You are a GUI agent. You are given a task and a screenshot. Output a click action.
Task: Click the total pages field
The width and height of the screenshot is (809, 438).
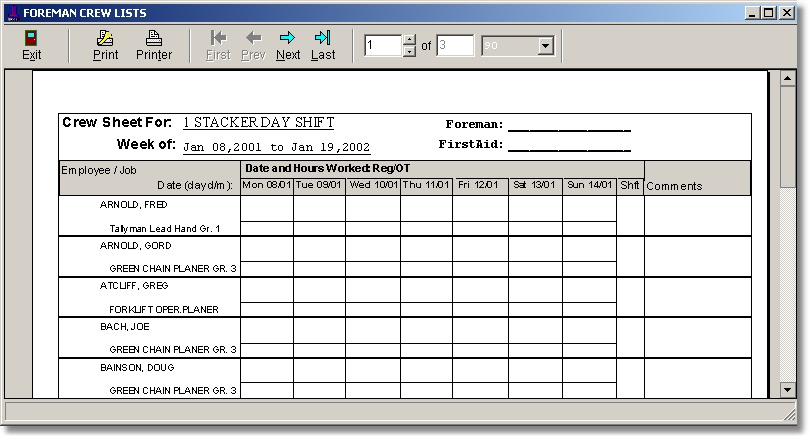click(x=455, y=46)
